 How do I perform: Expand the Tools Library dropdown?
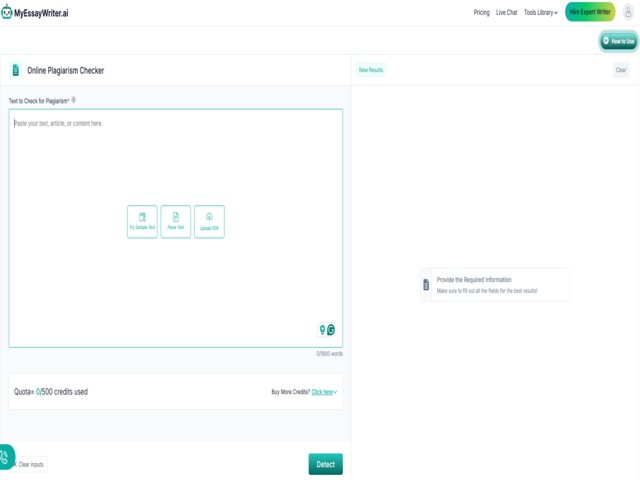[x=540, y=12]
